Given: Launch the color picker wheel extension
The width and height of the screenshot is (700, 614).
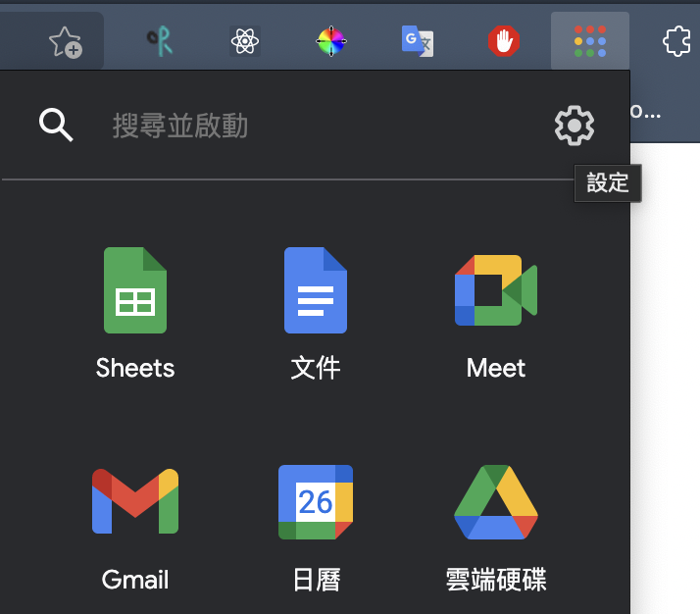Looking at the screenshot, I should coord(331,41).
